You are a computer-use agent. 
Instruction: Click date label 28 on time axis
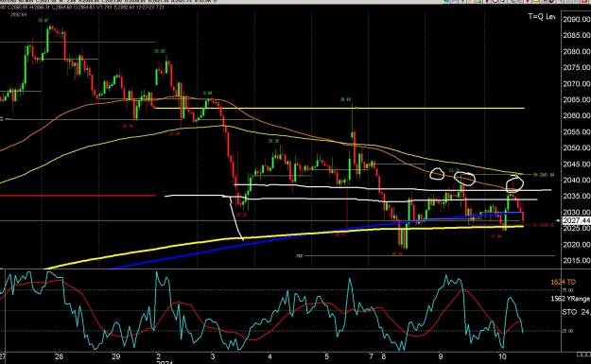click(59, 356)
